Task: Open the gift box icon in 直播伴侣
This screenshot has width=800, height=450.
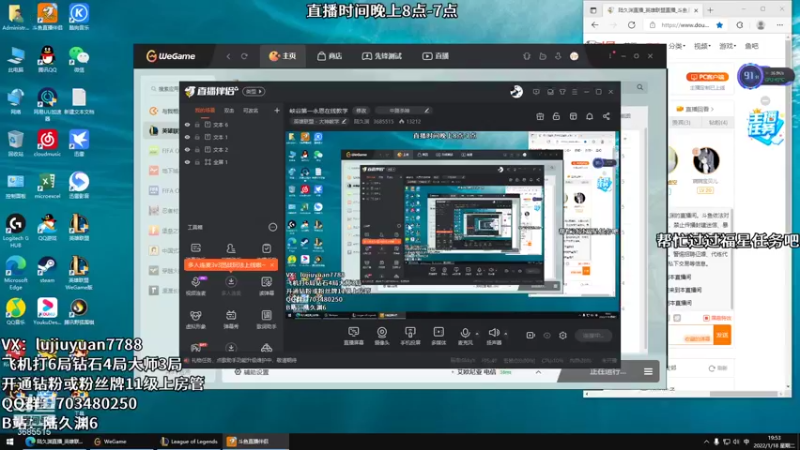Action: (540, 117)
